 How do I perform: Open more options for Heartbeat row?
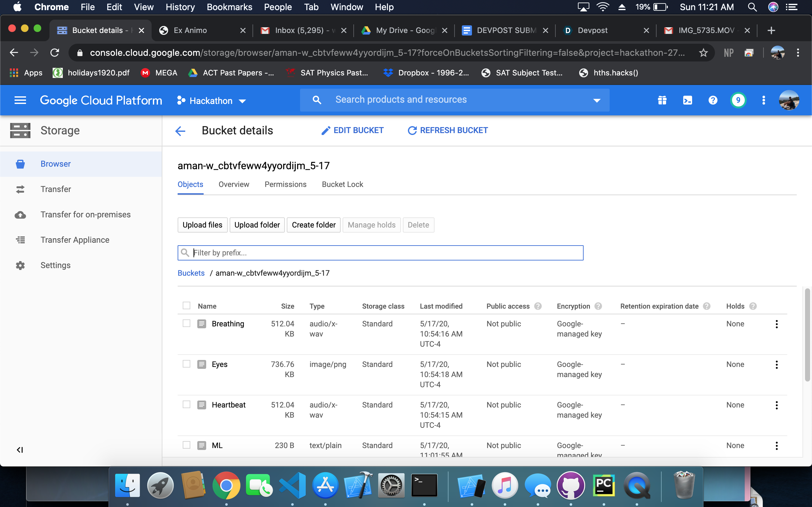(x=776, y=405)
